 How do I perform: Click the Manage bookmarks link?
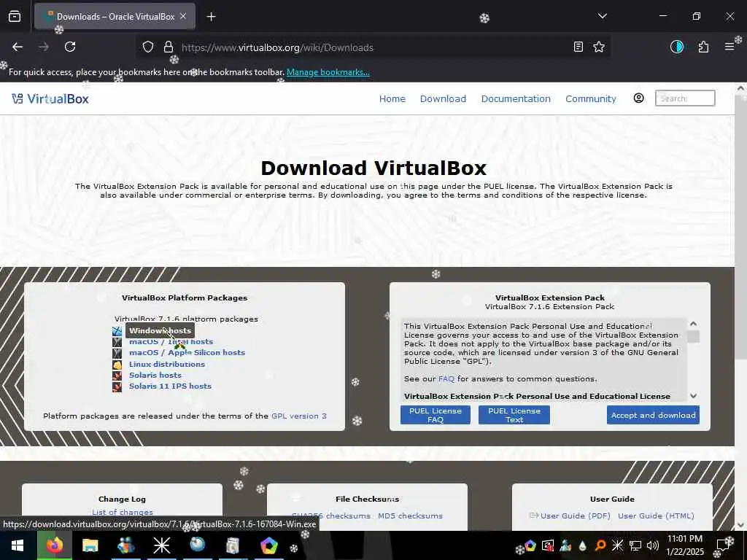[x=328, y=72]
